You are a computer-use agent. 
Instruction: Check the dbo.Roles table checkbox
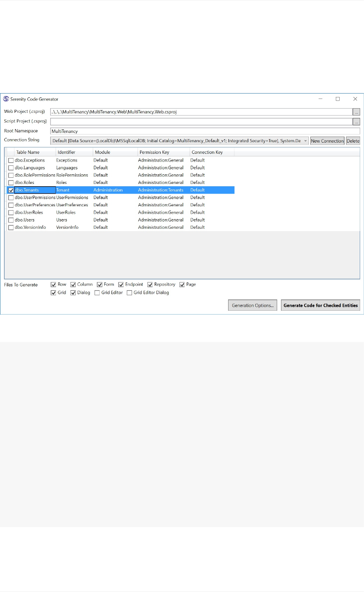11,183
